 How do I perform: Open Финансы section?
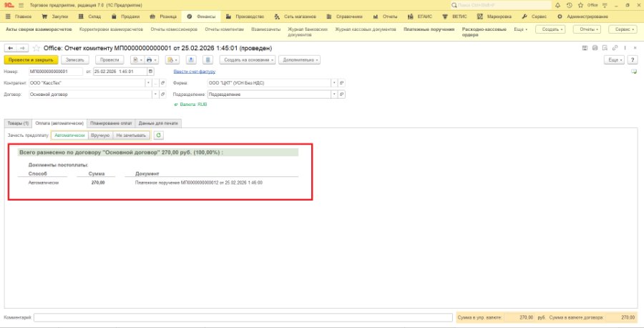tap(201, 17)
